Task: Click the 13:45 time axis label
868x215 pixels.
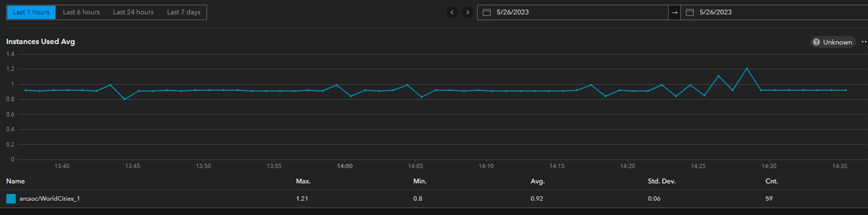Action: pos(133,166)
